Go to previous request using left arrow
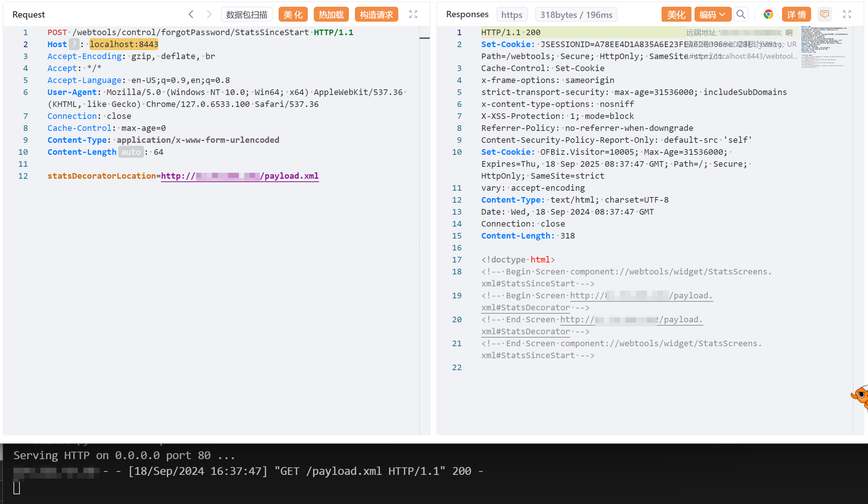This screenshot has height=504, width=868. click(191, 15)
